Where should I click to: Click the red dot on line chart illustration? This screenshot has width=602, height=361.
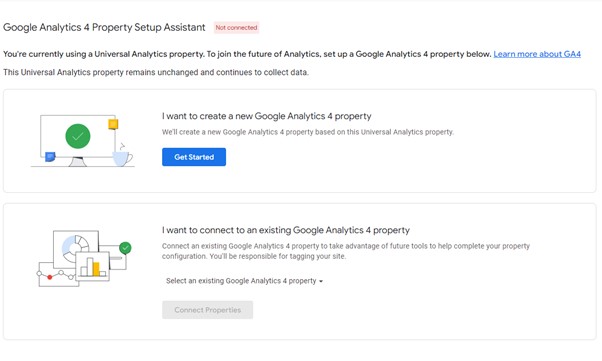point(50,277)
